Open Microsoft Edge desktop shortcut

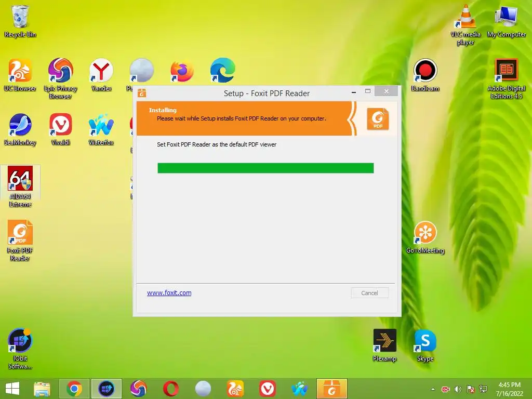click(x=222, y=70)
